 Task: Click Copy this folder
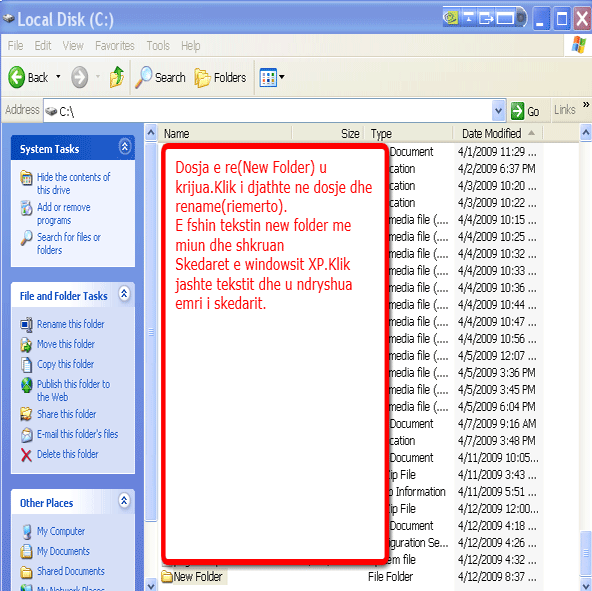click(x=65, y=364)
